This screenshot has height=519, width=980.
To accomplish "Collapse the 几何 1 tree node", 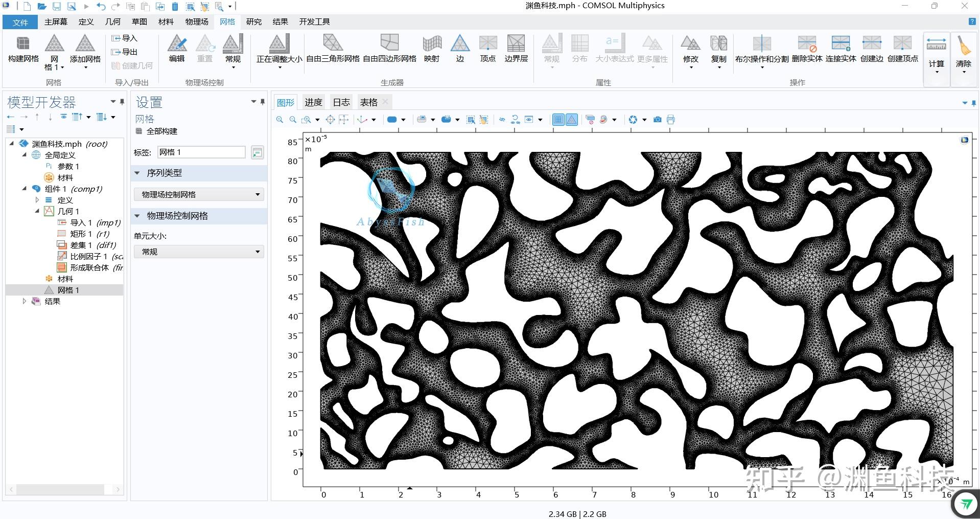I will pos(37,211).
